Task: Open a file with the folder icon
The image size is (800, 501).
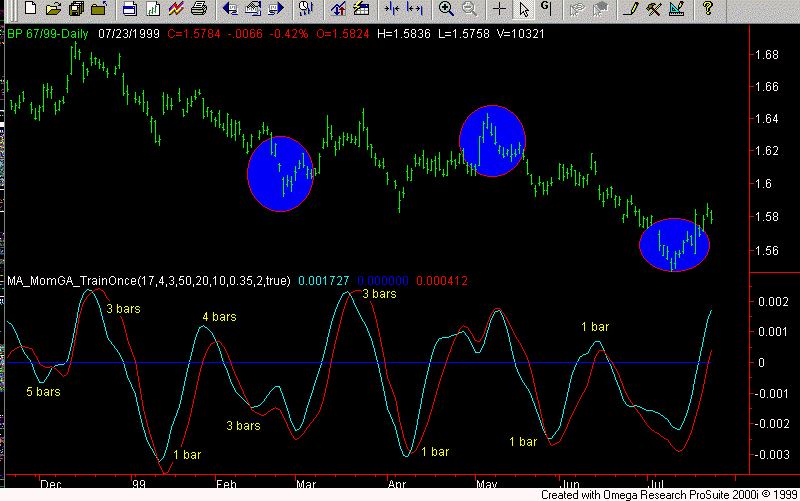Action: click(x=53, y=8)
